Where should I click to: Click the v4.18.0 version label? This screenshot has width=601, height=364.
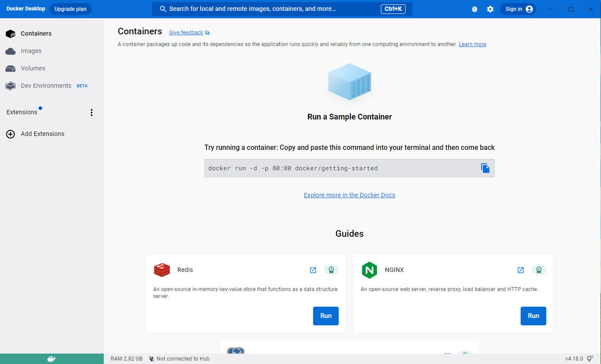(574, 359)
